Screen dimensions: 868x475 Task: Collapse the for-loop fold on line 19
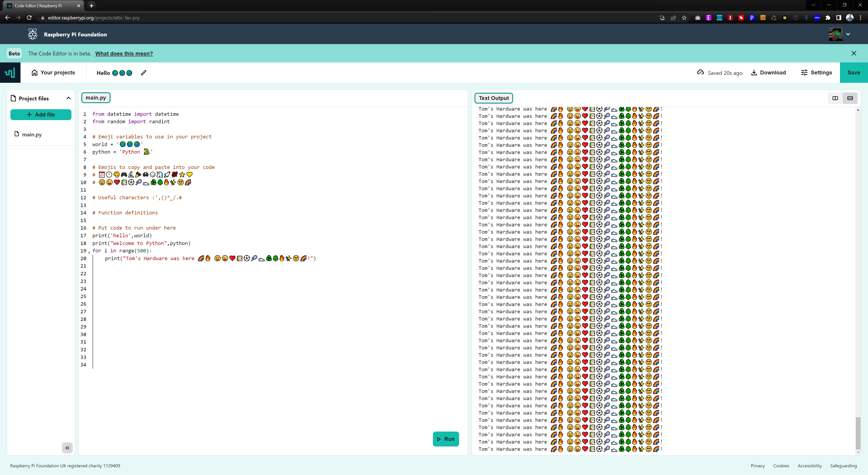pyautogui.click(x=89, y=252)
